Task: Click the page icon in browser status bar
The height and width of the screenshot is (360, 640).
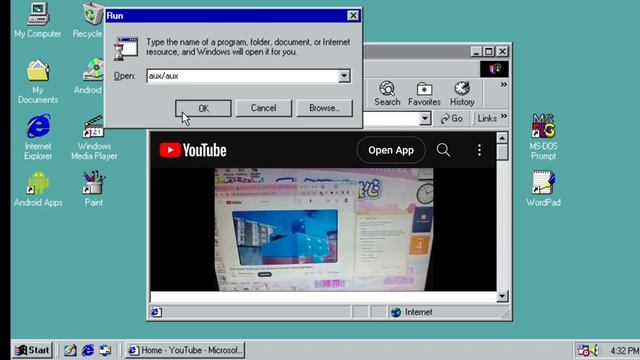Action: click(156, 312)
